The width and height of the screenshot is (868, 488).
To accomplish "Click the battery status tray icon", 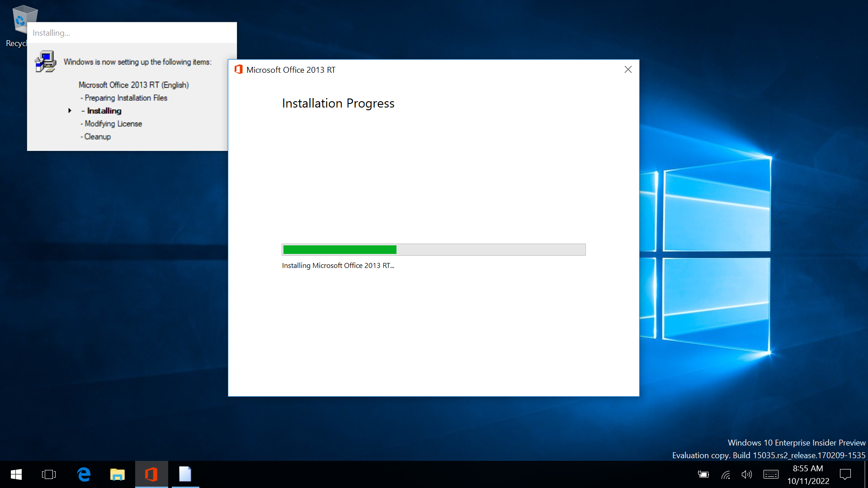I will pyautogui.click(x=703, y=474).
